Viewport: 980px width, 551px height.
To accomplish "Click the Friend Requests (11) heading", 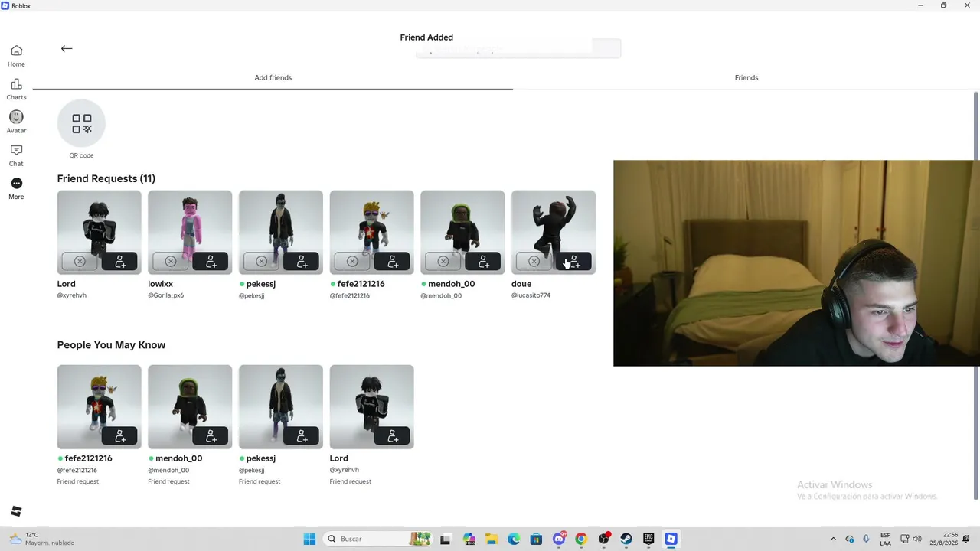I will tap(106, 178).
